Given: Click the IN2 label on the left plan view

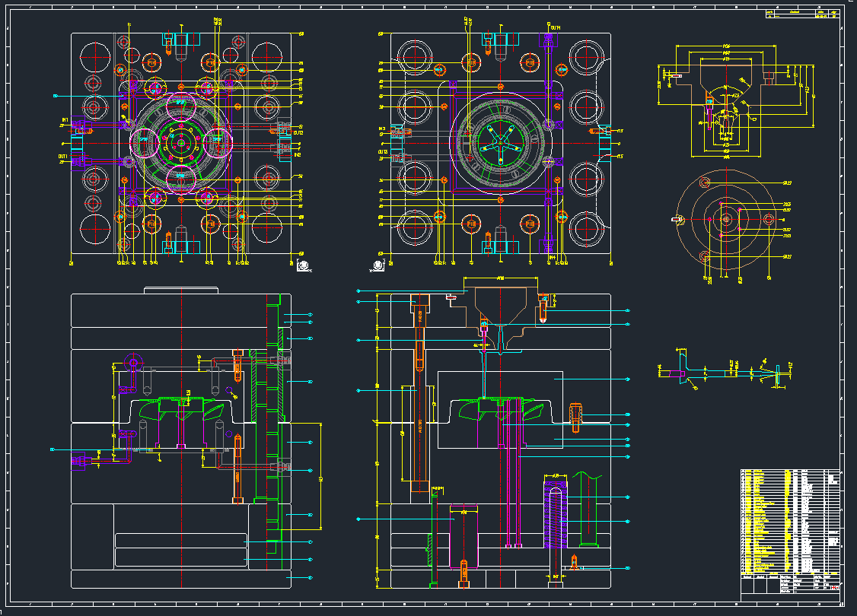Looking at the screenshot, I should coord(298,155).
